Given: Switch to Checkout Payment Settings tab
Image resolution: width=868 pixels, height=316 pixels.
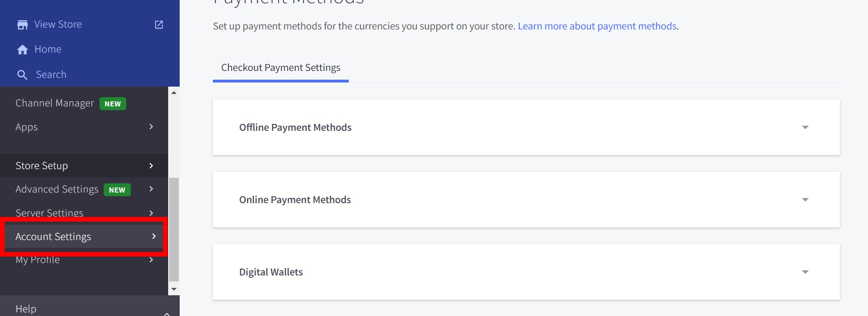Looking at the screenshot, I should [x=281, y=68].
